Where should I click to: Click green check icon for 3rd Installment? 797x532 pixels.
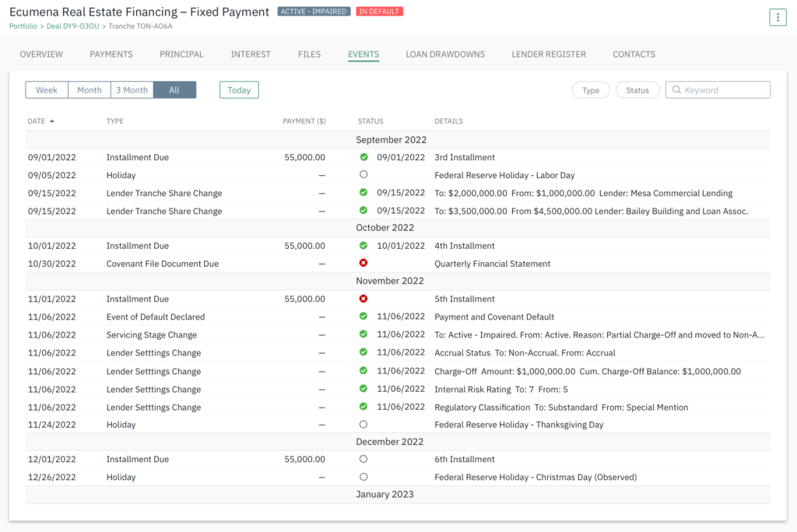[363, 157]
